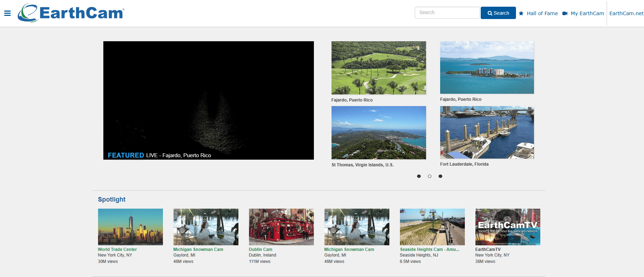The width and height of the screenshot is (644, 277).
Task: Click the Search text field
Action: tap(447, 13)
